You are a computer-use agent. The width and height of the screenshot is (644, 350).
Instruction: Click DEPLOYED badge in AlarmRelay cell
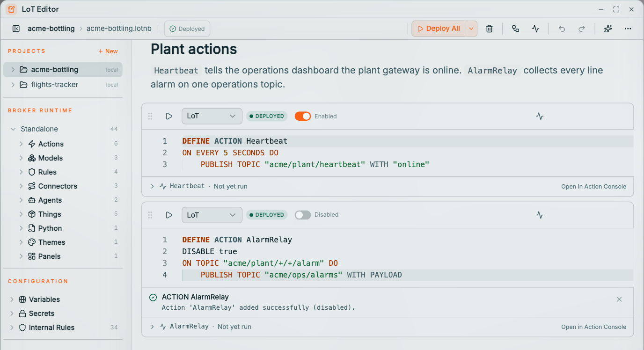tap(267, 215)
